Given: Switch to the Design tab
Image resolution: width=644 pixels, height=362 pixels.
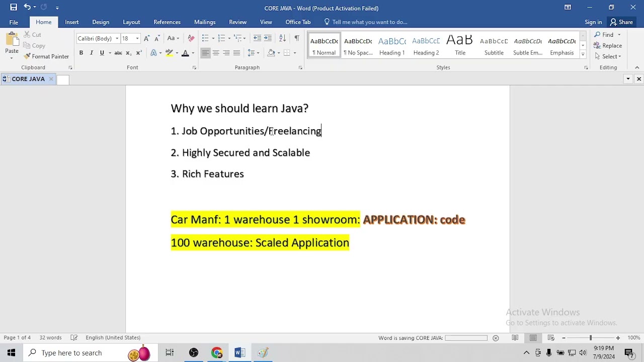Looking at the screenshot, I should pos(101,22).
